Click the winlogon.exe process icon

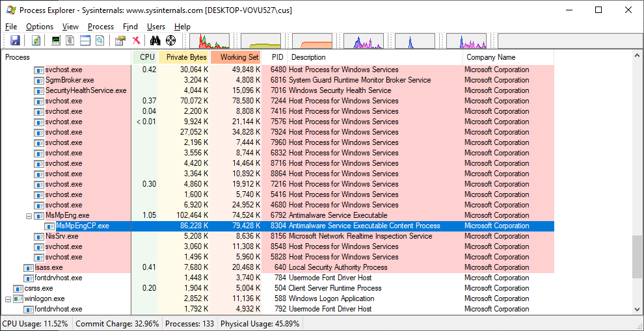click(18, 299)
